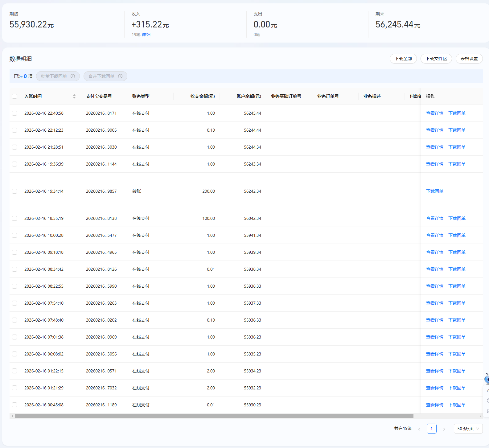Select page 1 in pagination
Image resolution: width=489 pixels, height=448 pixels.
point(431,429)
